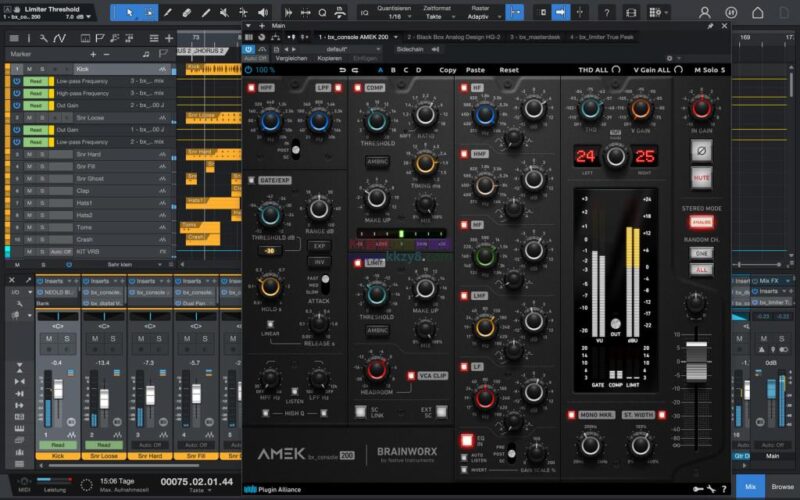Add a marker with the plus button

[93, 54]
